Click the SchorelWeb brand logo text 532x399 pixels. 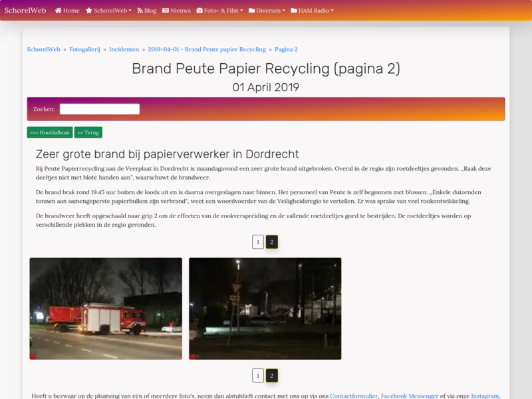coord(25,11)
